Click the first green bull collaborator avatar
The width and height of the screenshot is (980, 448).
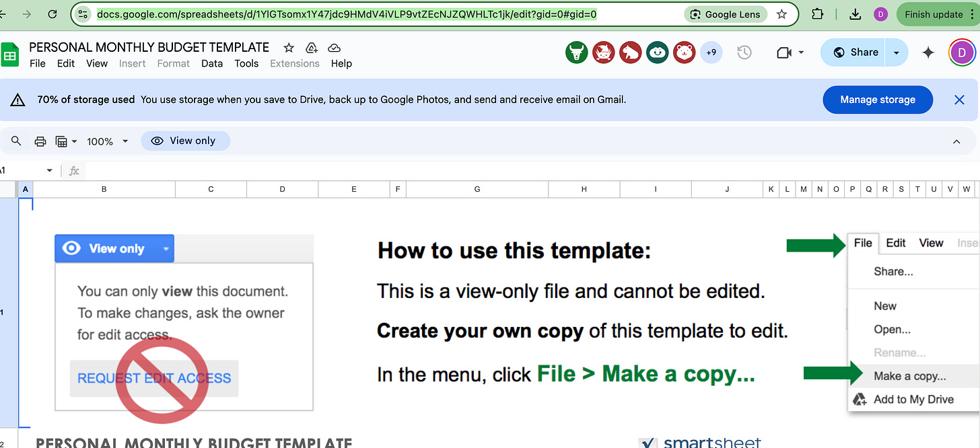tap(577, 52)
